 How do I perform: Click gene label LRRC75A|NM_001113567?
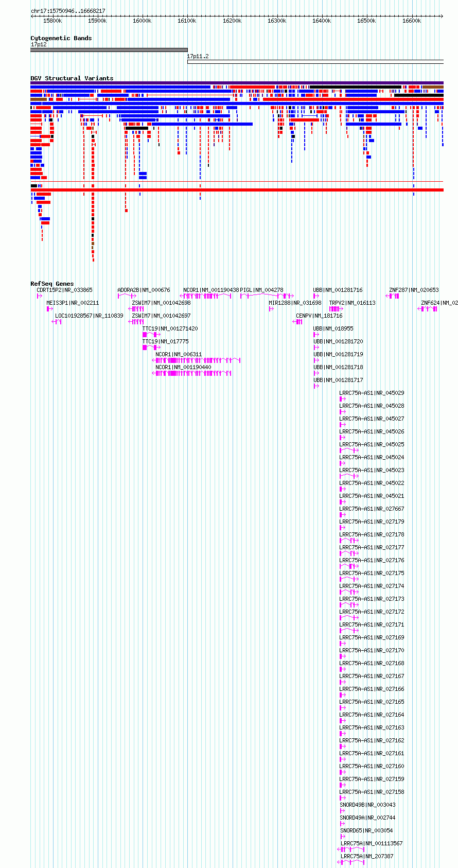click(x=371, y=843)
